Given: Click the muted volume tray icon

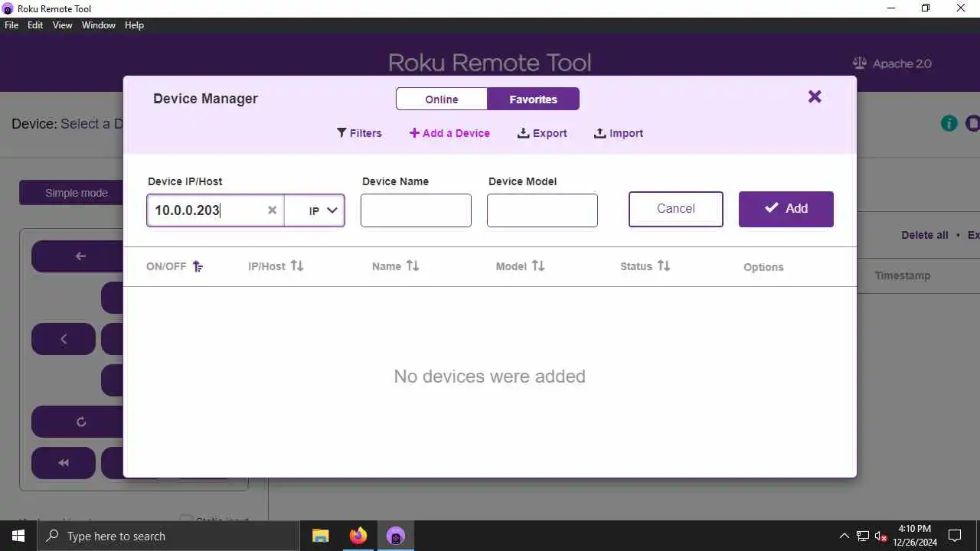Looking at the screenshot, I should 881,536.
